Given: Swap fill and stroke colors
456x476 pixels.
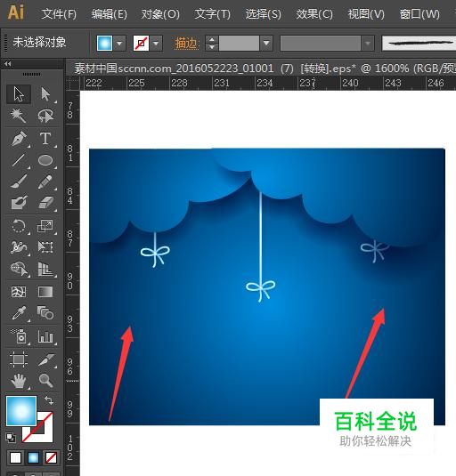Looking at the screenshot, I should point(49,400).
